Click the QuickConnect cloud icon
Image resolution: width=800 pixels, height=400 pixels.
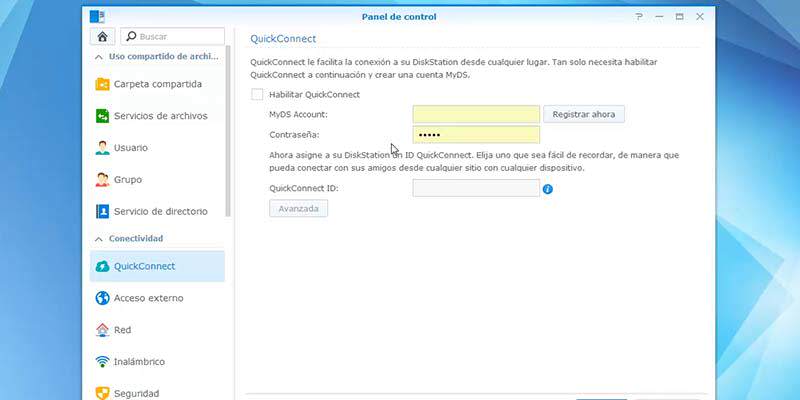point(103,266)
